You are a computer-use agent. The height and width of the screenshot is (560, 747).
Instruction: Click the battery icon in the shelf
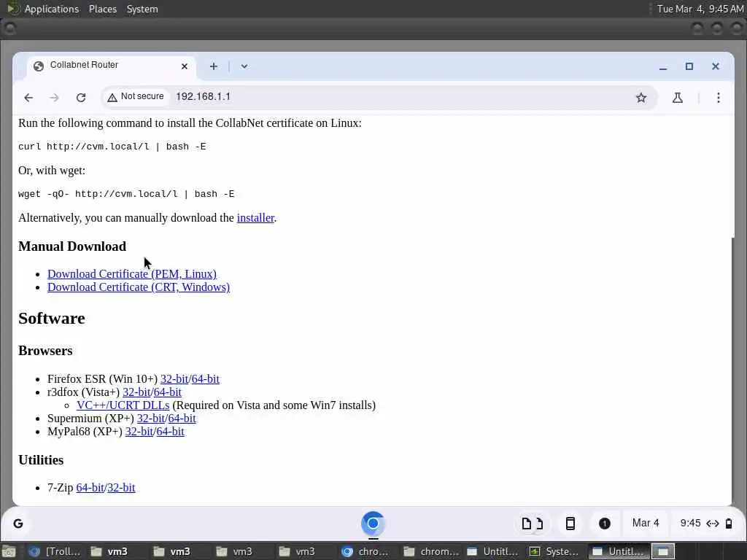[x=729, y=524]
